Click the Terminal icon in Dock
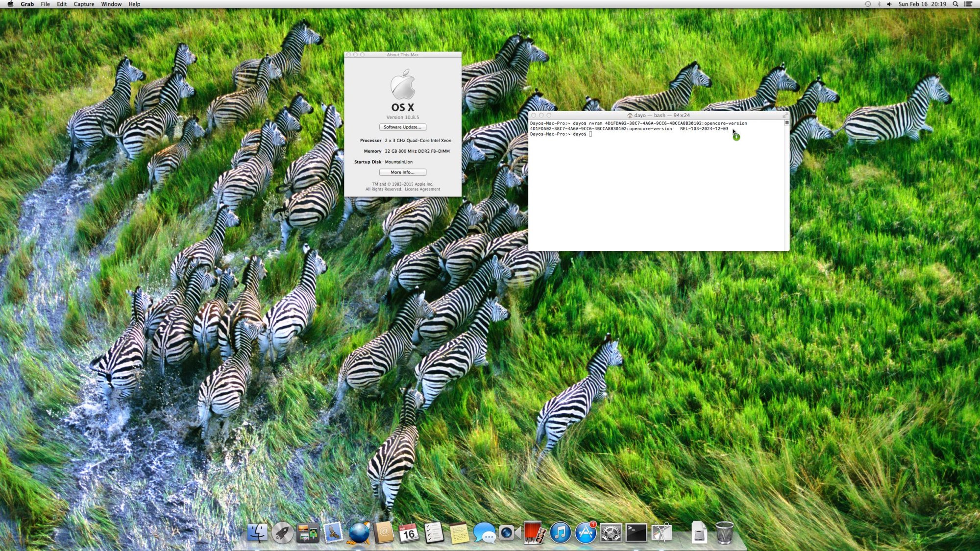 click(x=636, y=533)
